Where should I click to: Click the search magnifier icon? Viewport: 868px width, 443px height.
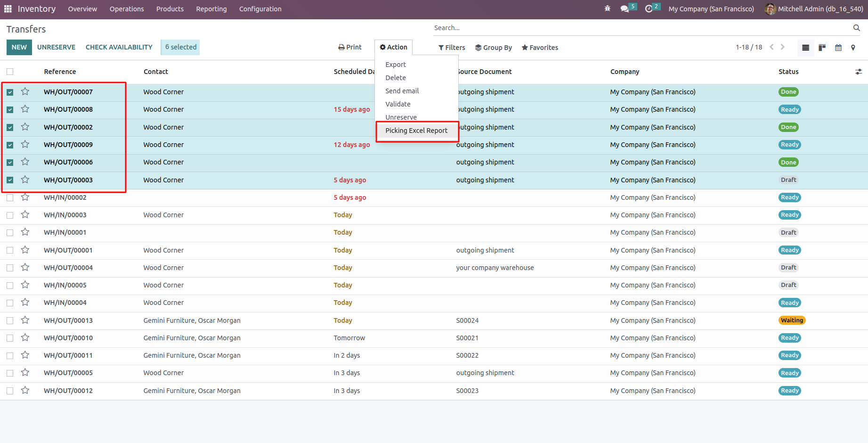pyautogui.click(x=856, y=28)
